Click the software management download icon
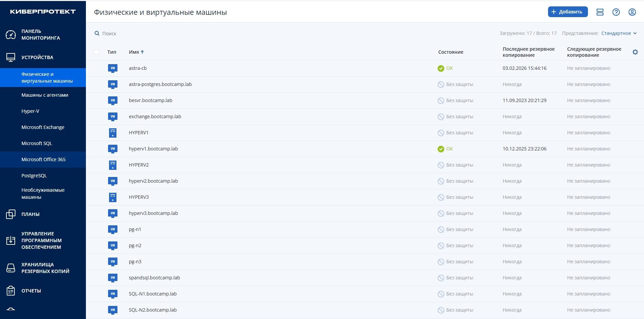 11,240
